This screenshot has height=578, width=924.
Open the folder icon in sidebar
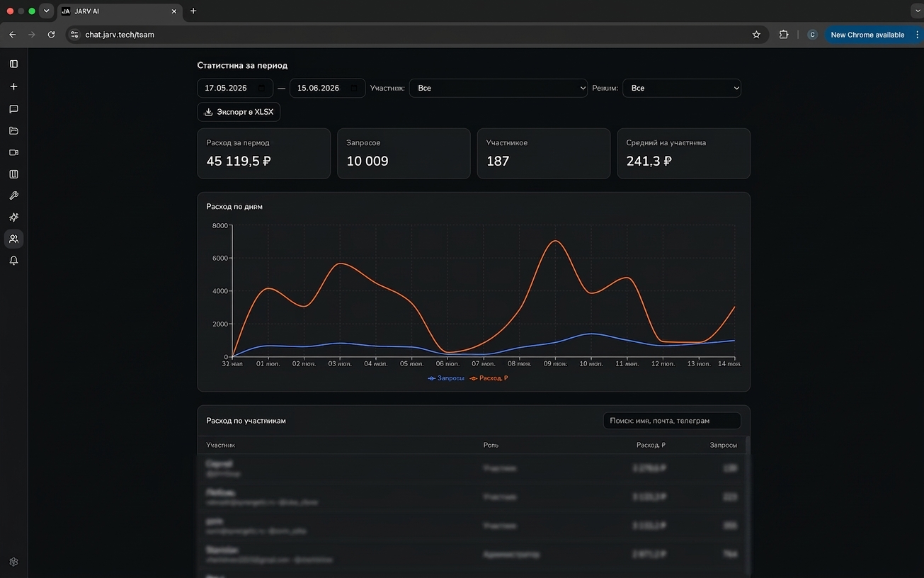13,130
